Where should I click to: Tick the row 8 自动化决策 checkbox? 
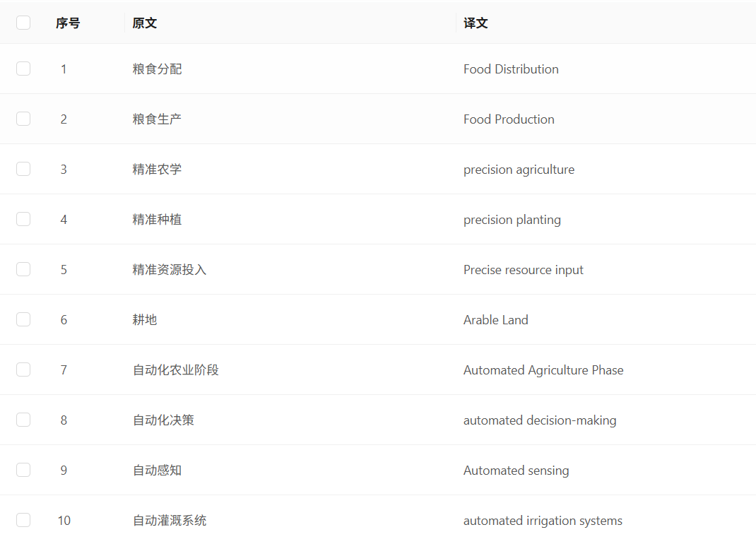(x=23, y=420)
